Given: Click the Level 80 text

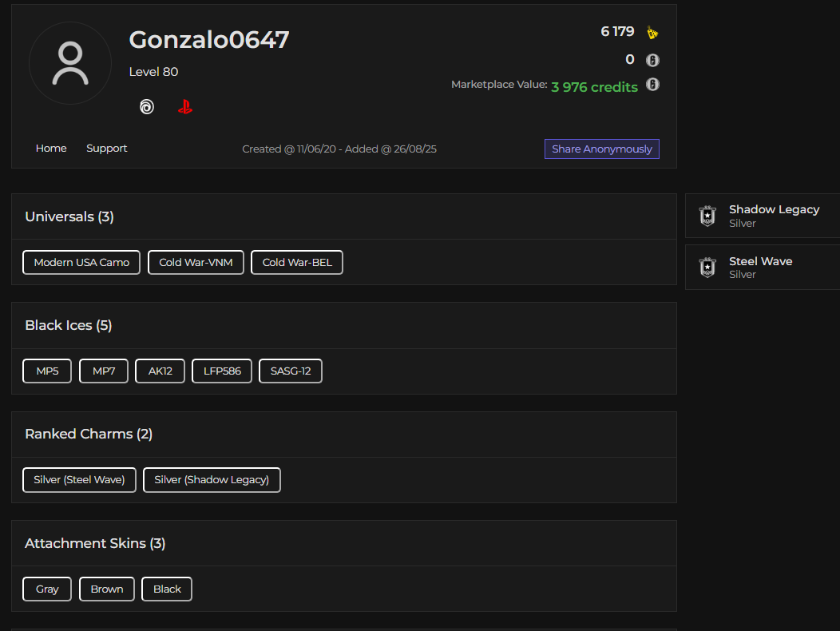Looking at the screenshot, I should [x=154, y=72].
